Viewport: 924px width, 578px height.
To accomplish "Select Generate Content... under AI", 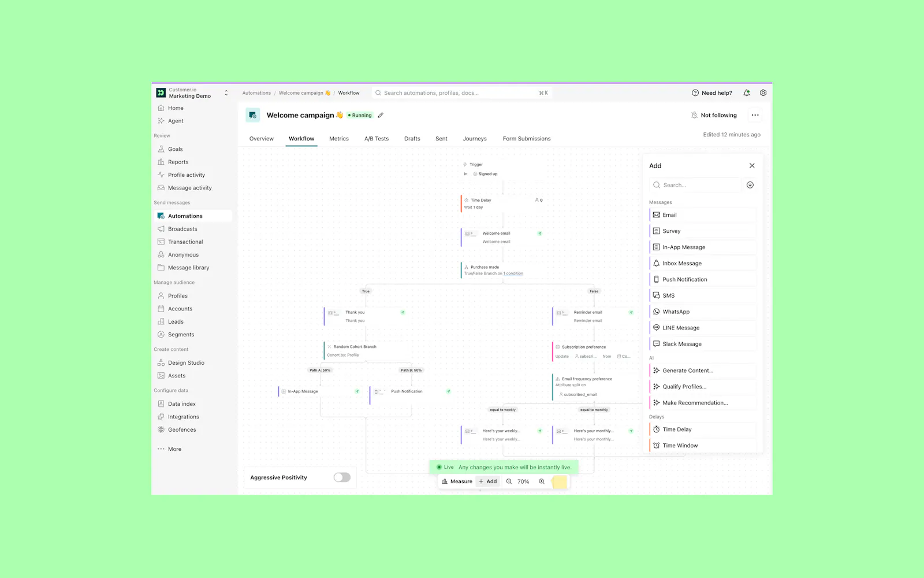I will [703, 370].
